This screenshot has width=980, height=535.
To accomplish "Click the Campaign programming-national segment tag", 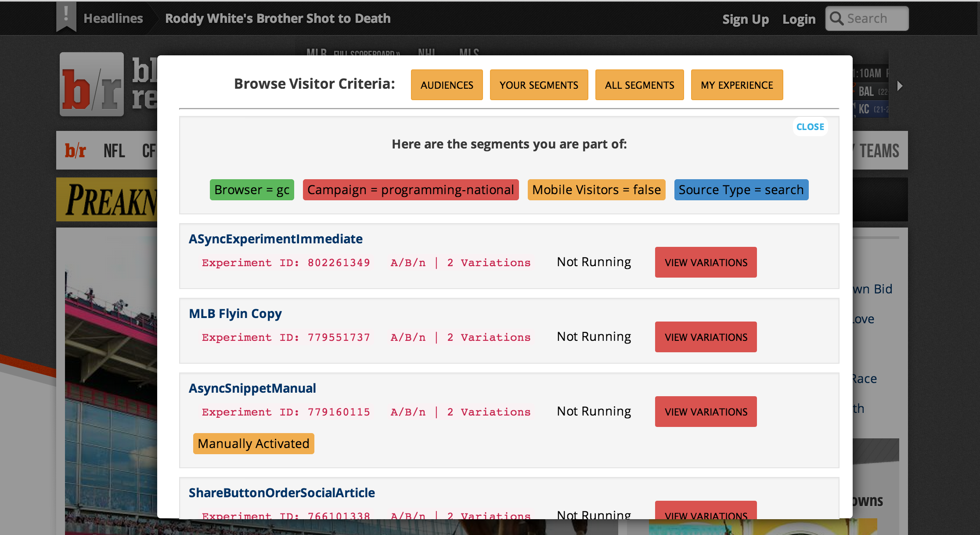I will click(x=411, y=190).
